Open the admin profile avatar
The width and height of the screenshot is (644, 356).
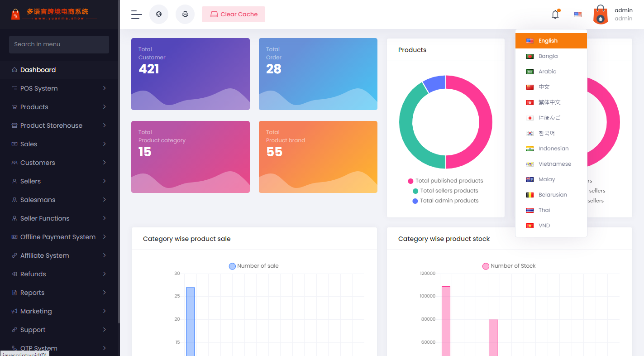pos(600,14)
